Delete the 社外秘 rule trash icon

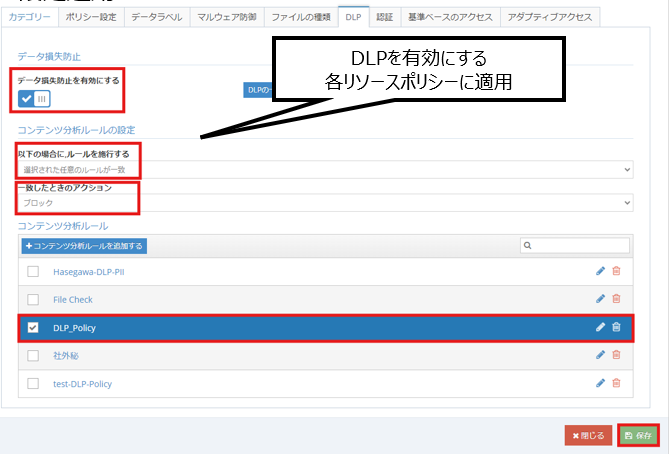coord(616,355)
